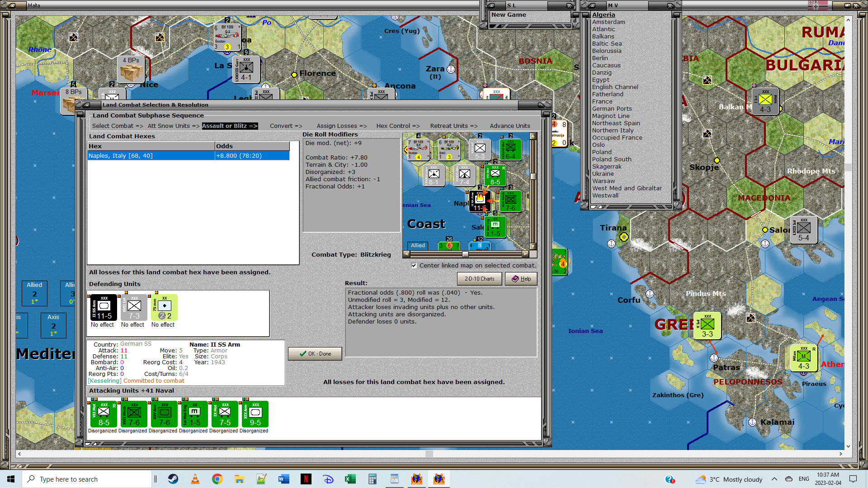Select the XVIII Mech 7-6 attacking unit
This screenshot has height=488, width=868.
(x=134, y=414)
